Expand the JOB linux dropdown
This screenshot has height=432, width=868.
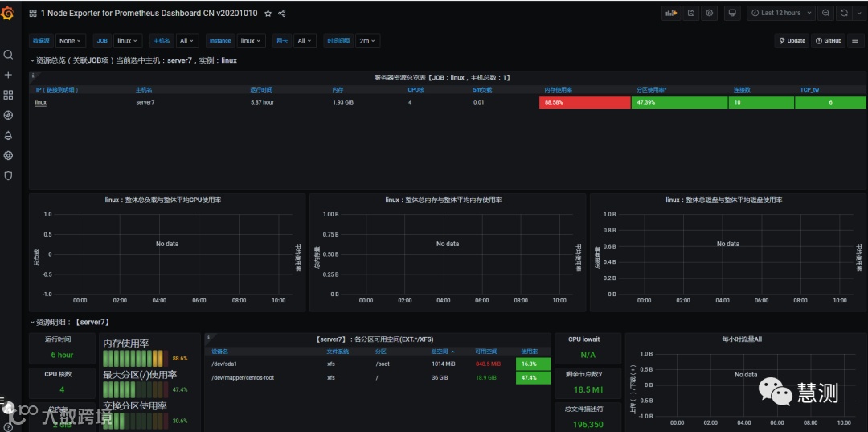click(128, 41)
